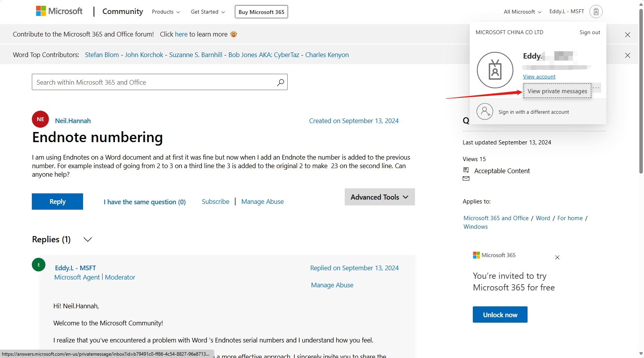This screenshot has height=358, width=644.
Task: Open Word category link
Action: click(x=543, y=218)
